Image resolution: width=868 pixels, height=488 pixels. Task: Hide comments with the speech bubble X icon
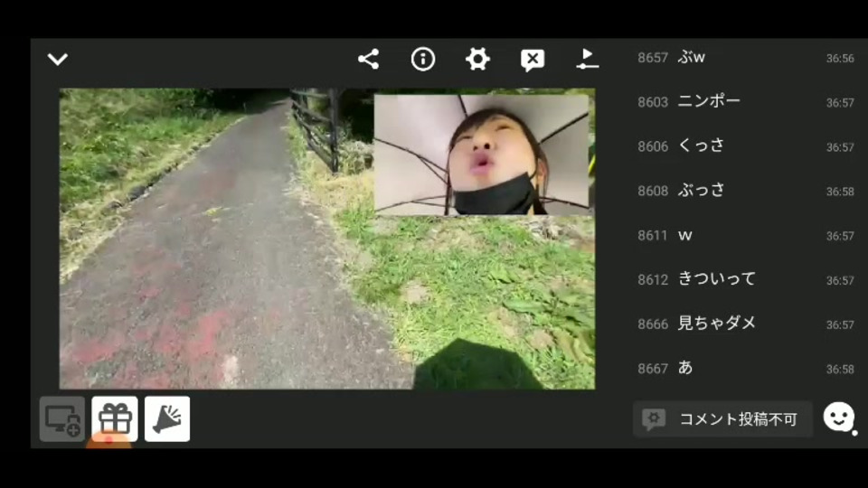click(x=533, y=60)
